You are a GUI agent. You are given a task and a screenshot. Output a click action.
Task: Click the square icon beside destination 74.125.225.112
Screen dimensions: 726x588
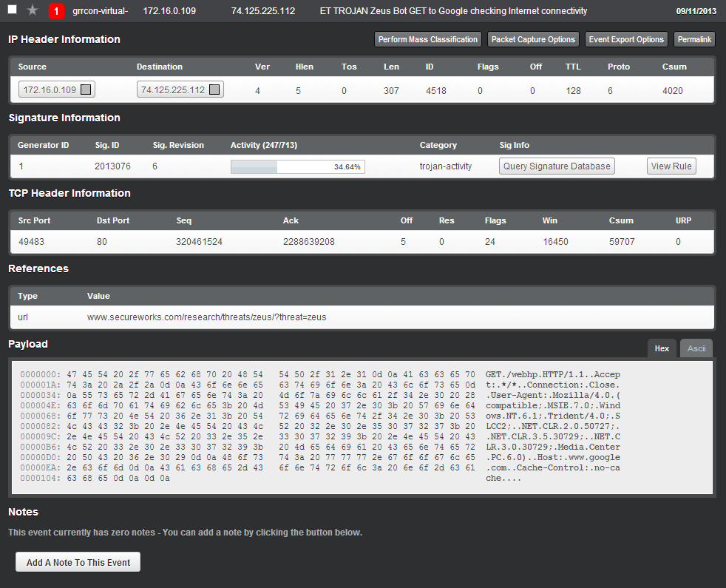click(x=214, y=90)
